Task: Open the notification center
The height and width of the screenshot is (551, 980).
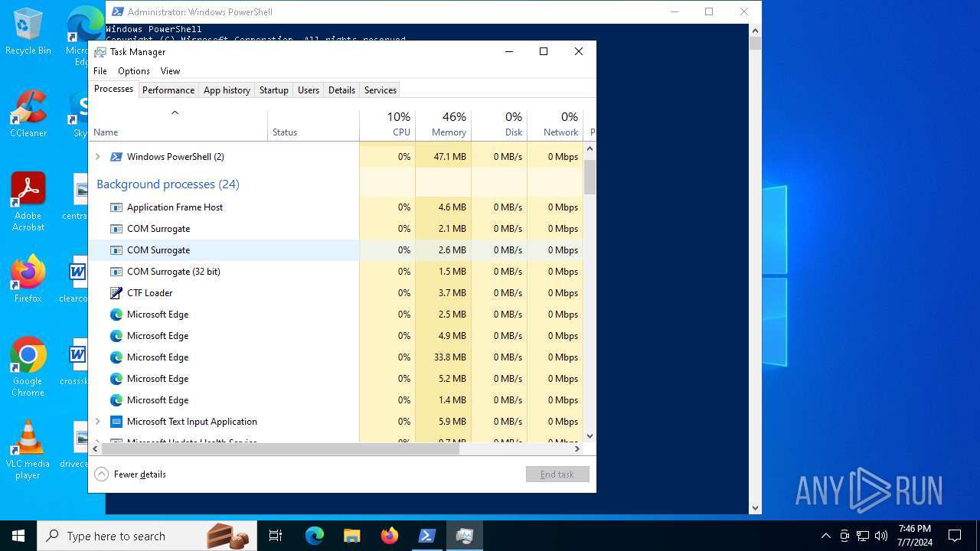Action: [x=955, y=536]
